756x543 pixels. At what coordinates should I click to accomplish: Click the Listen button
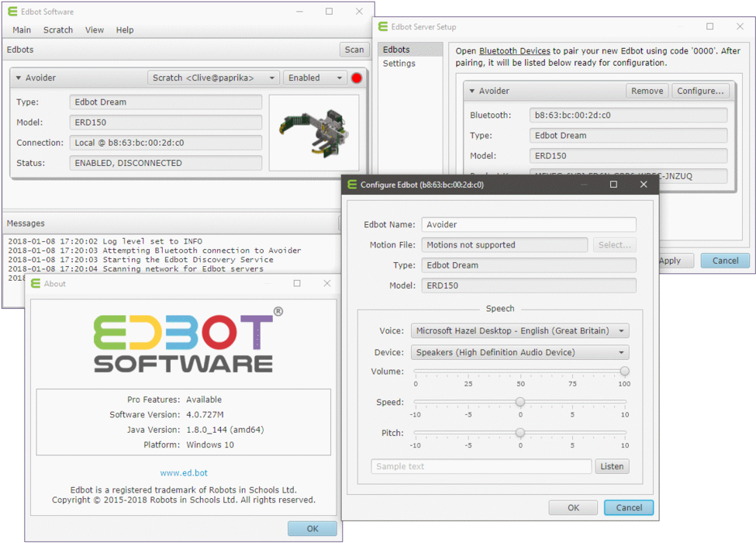coord(612,466)
